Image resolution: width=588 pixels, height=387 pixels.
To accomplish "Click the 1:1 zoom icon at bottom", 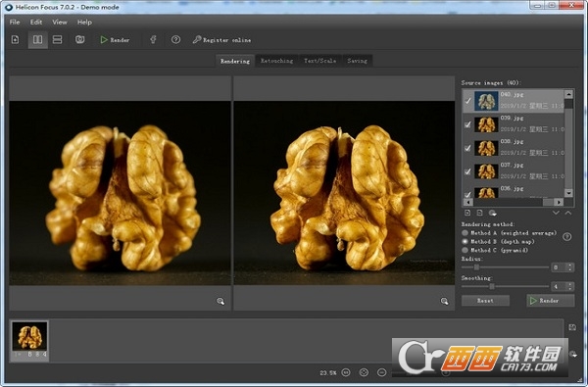I will pos(346,372).
